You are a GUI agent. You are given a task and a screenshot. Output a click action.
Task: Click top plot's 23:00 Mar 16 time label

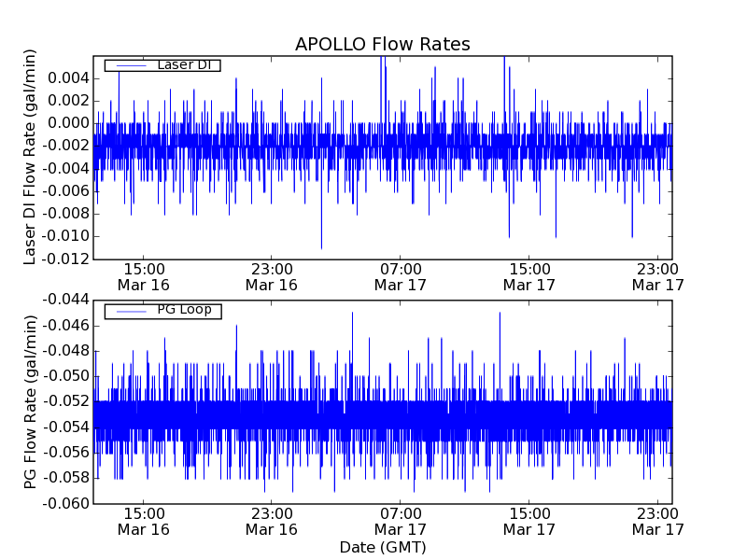click(x=271, y=276)
